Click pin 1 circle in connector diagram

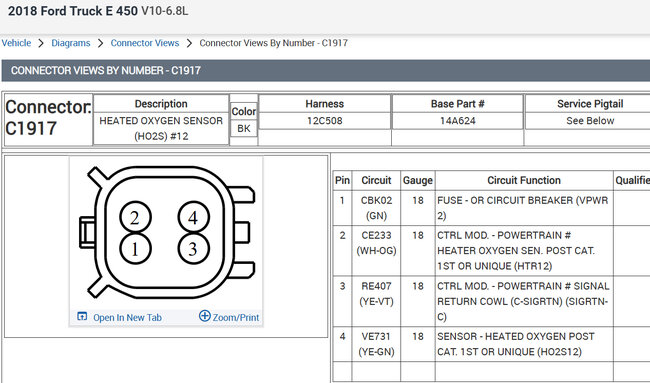[135, 249]
